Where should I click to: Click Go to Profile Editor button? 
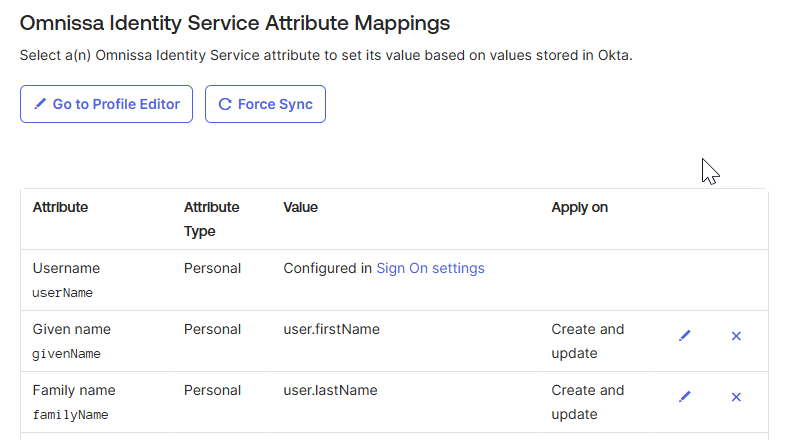pos(107,104)
